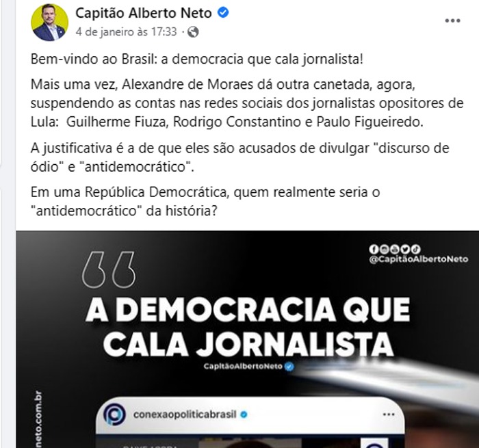
Task: Click the public globe privacy icon
Action: pos(193,32)
